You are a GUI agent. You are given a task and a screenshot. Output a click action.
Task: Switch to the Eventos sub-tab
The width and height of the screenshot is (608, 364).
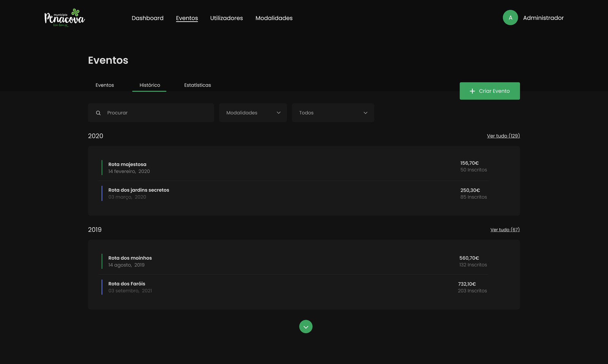coord(104,85)
